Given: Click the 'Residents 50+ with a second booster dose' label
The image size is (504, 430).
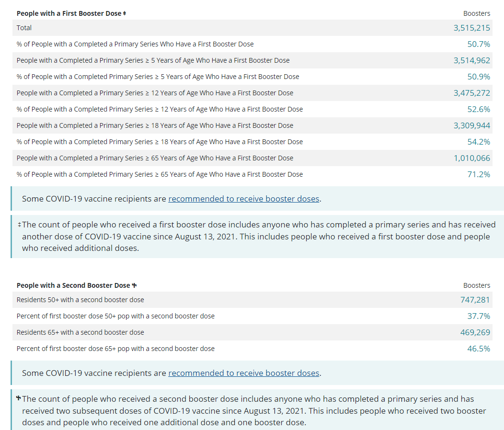Looking at the screenshot, I should point(80,300).
